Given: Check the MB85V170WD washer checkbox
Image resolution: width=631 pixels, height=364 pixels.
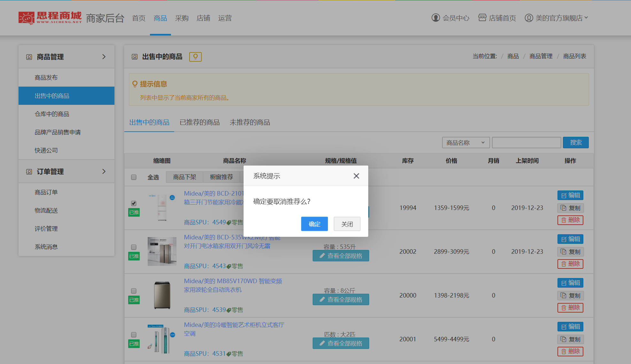Looking at the screenshot, I should point(134,291).
